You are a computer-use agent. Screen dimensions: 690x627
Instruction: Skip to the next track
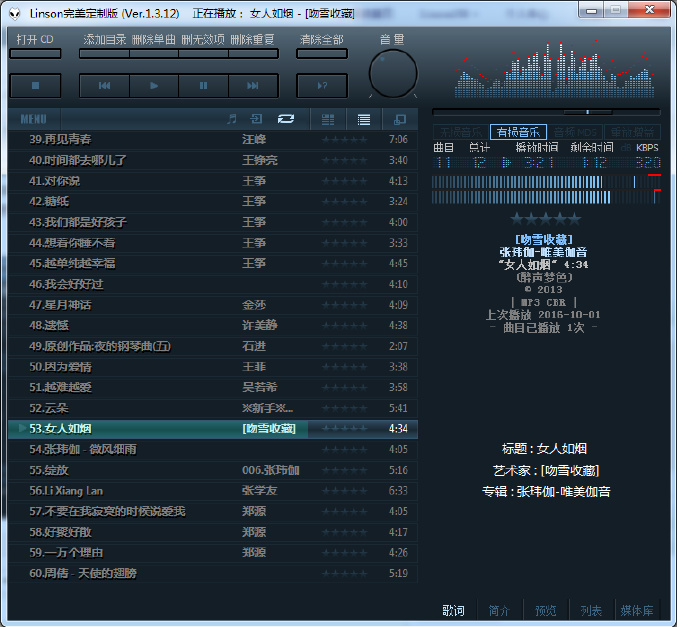(253, 85)
